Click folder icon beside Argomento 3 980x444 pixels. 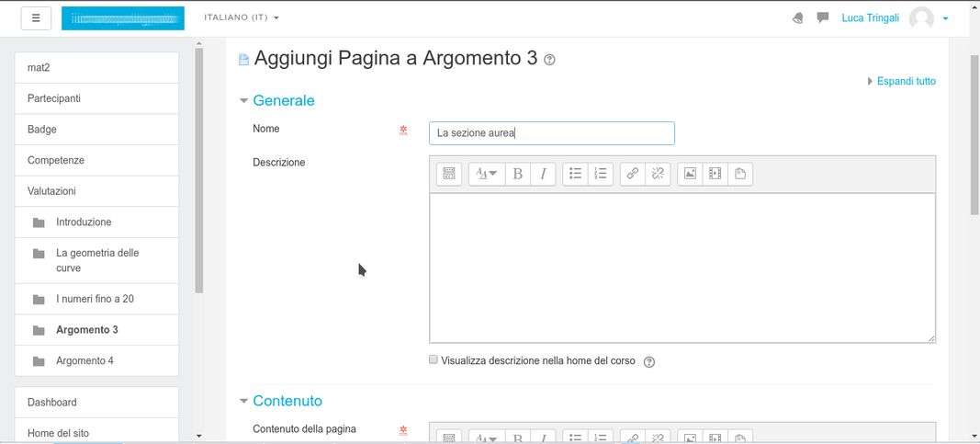39,330
